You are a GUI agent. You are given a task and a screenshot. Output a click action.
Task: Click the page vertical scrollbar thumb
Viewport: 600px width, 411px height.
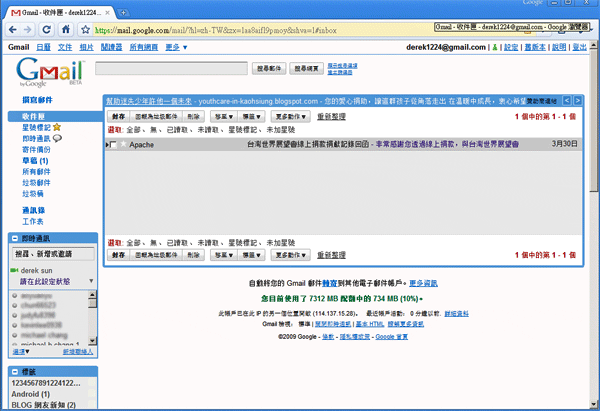[593, 121]
